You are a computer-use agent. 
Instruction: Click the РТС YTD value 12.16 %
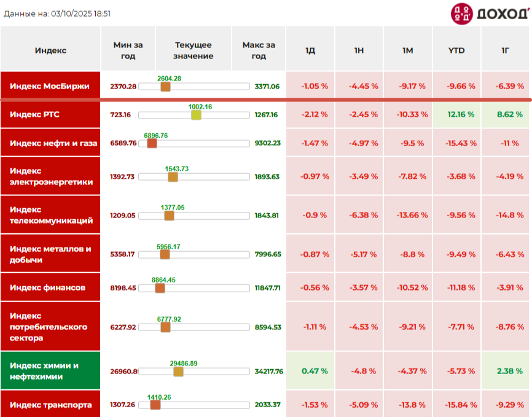point(461,114)
